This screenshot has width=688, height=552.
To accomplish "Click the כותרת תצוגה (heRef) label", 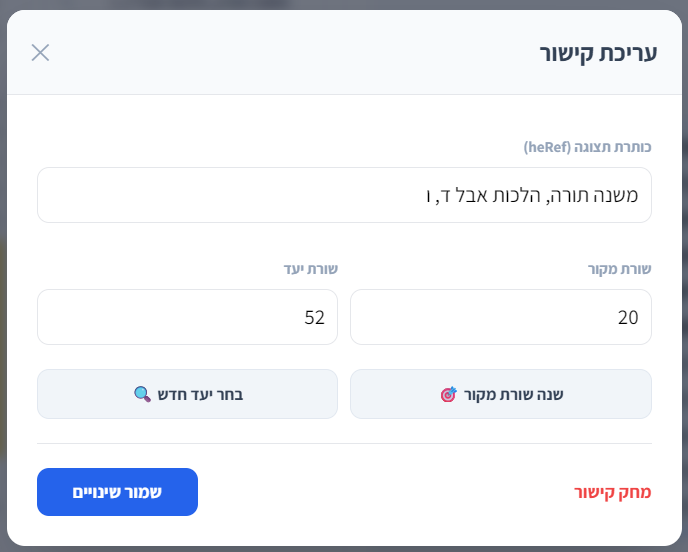I will coord(587,147).
